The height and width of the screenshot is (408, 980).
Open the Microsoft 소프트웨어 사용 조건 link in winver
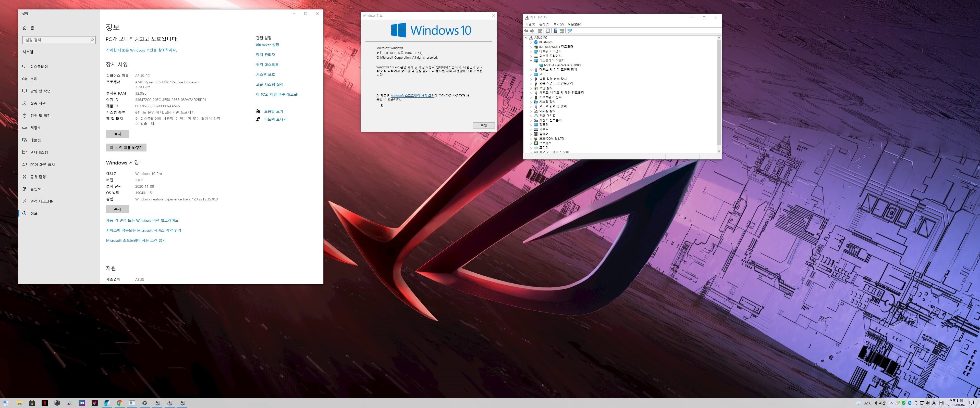(412, 96)
